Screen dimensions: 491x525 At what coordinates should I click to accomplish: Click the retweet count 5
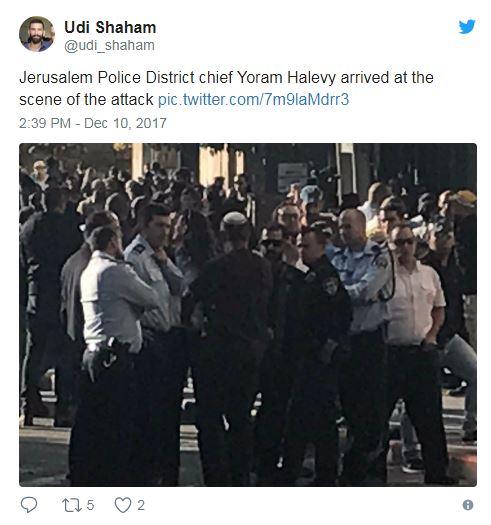[90, 505]
